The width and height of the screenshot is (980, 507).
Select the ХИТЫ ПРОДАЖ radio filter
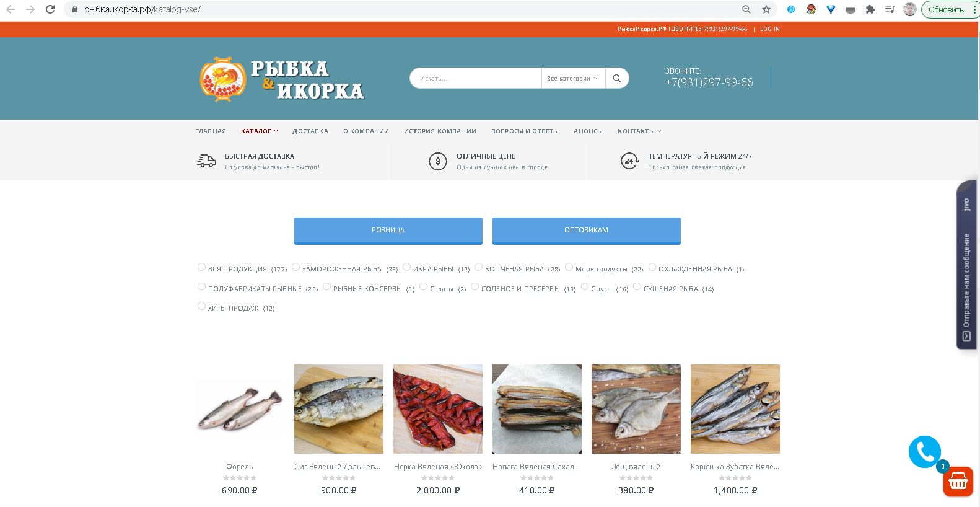coord(201,306)
